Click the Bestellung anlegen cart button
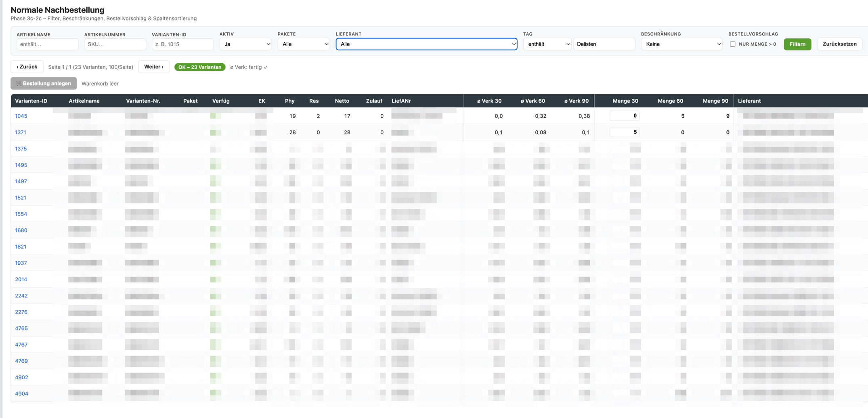This screenshot has width=868, height=418. [x=44, y=83]
